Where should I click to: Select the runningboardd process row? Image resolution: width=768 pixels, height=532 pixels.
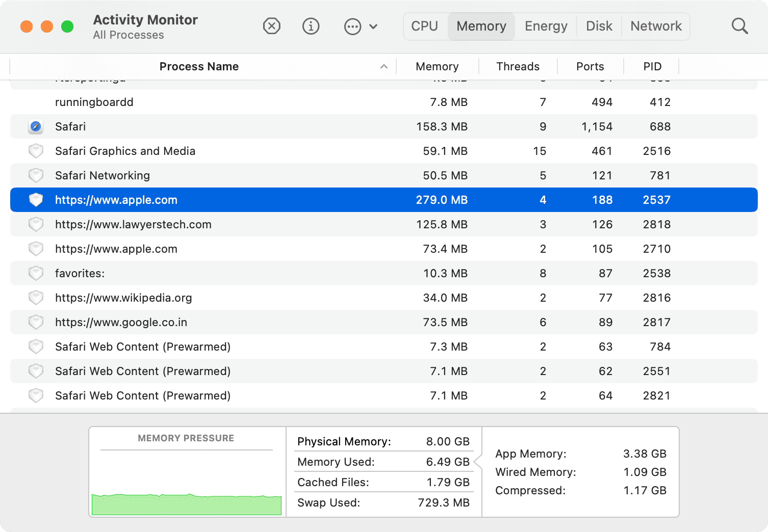click(x=383, y=102)
